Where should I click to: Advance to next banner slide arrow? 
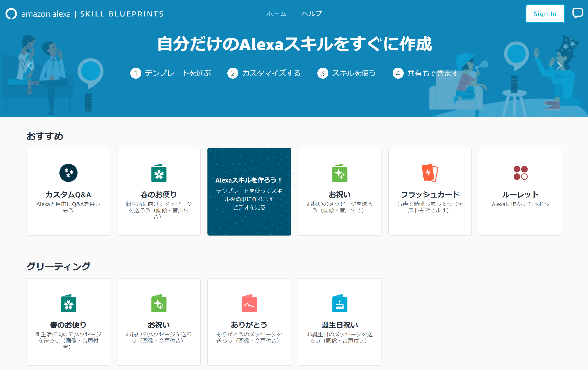559,66
